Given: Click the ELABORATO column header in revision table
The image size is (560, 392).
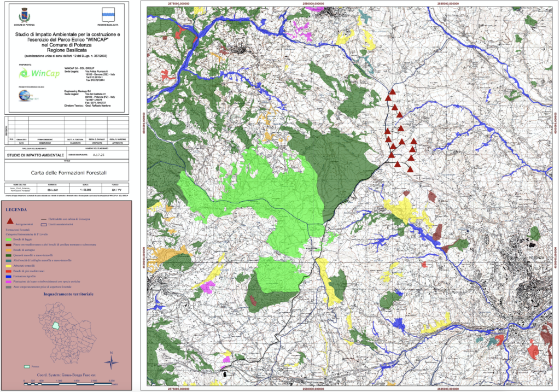Looking at the screenshot, I should click(x=75, y=143).
